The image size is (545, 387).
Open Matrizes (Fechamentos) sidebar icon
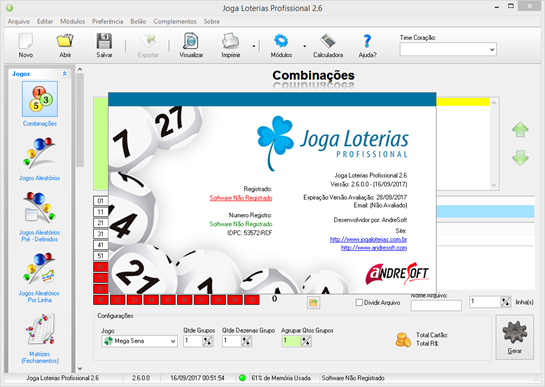point(40,338)
